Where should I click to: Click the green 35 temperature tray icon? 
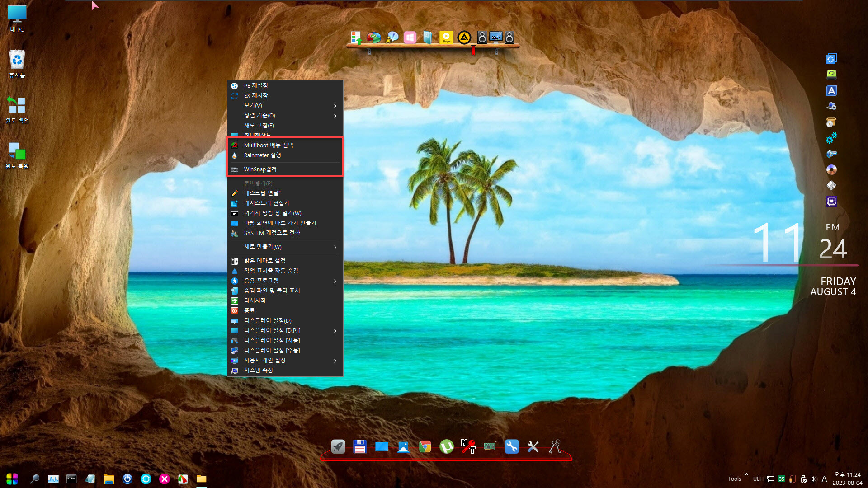click(x=781, y=479)
